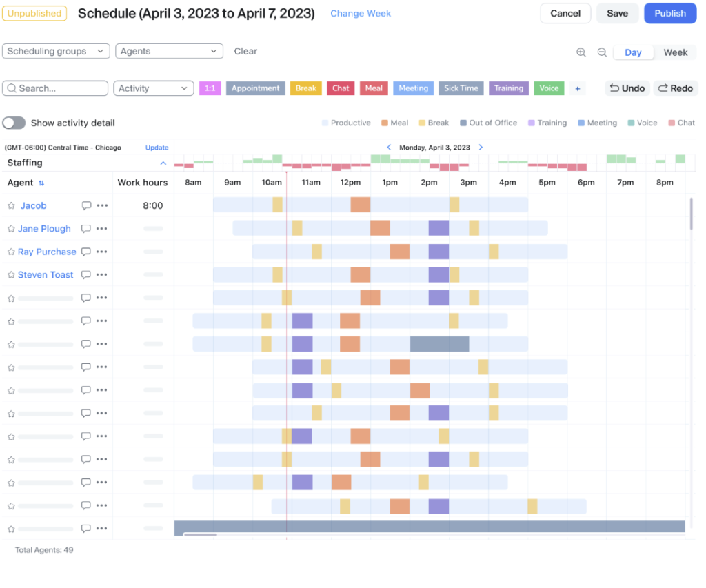Open the Scheduling groups dropdown

point(56,51)
